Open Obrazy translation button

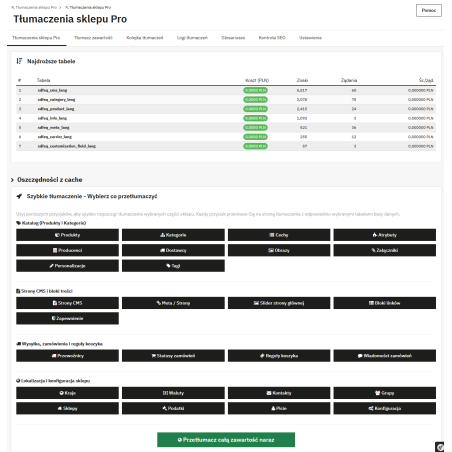pyautogui.click(x=279, y=250)
